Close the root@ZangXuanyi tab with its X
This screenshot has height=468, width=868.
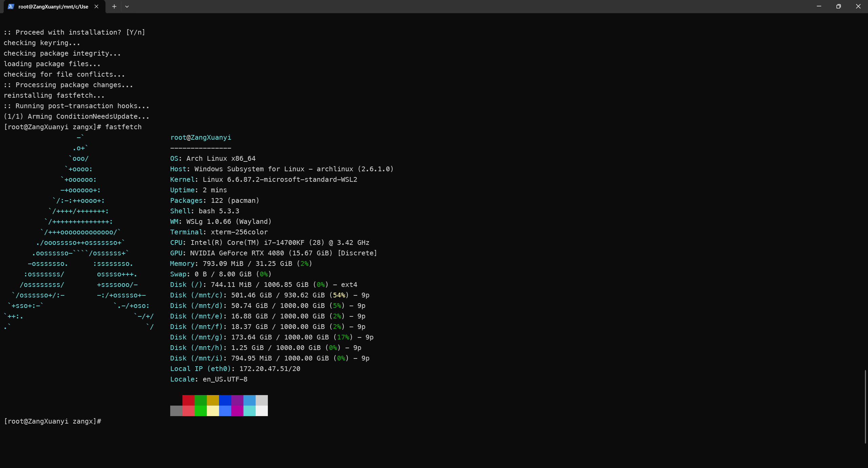(96, 6)
